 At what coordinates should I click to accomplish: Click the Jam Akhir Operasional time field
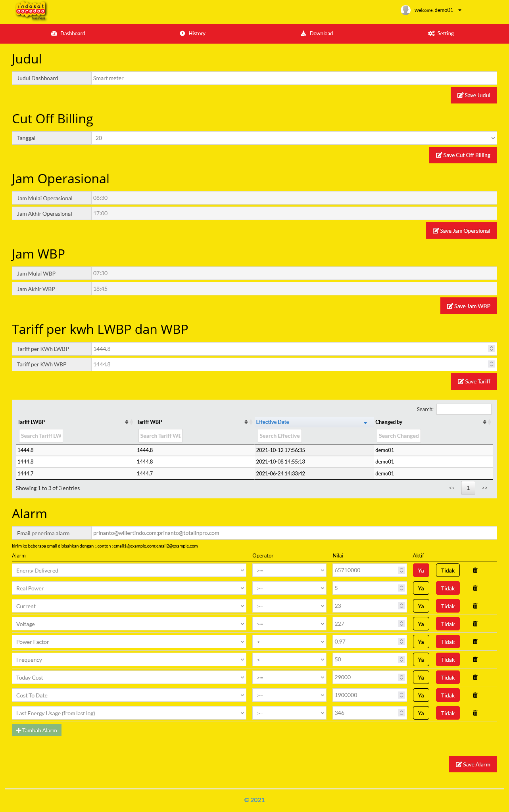tap(294, 213)
